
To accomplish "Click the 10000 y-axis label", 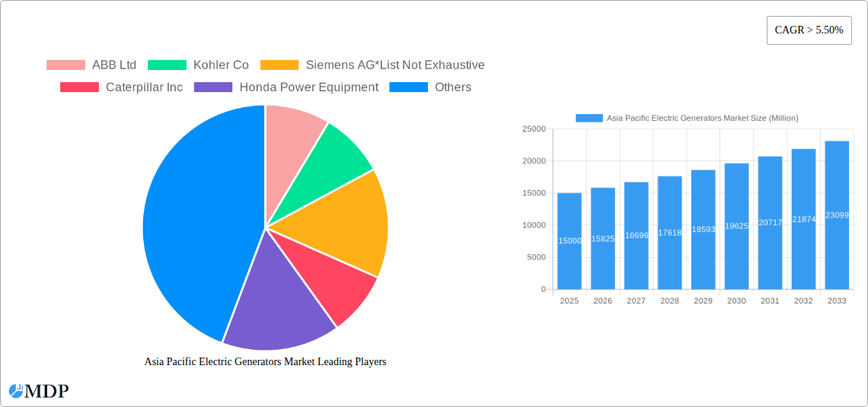I will coord(534,225).
